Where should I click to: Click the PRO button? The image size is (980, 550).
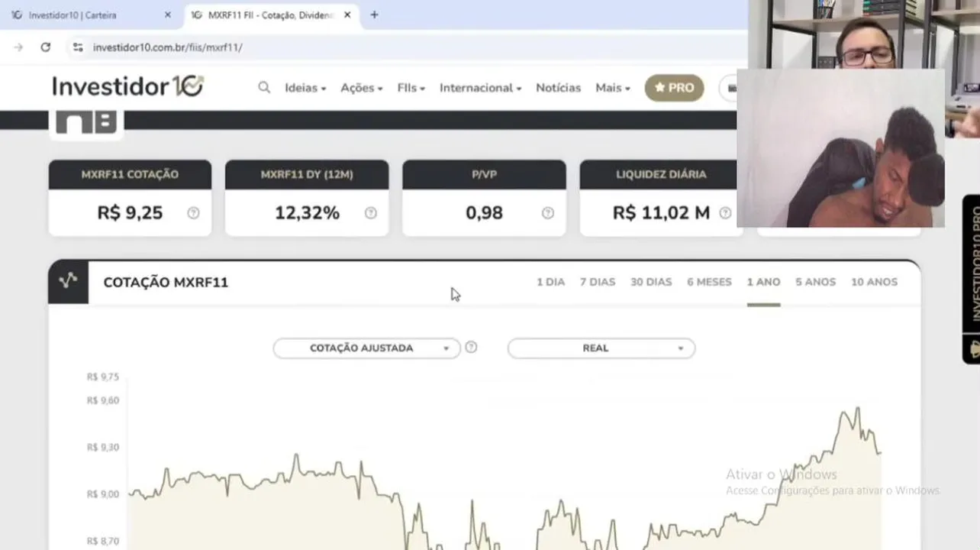coord(674,88)
